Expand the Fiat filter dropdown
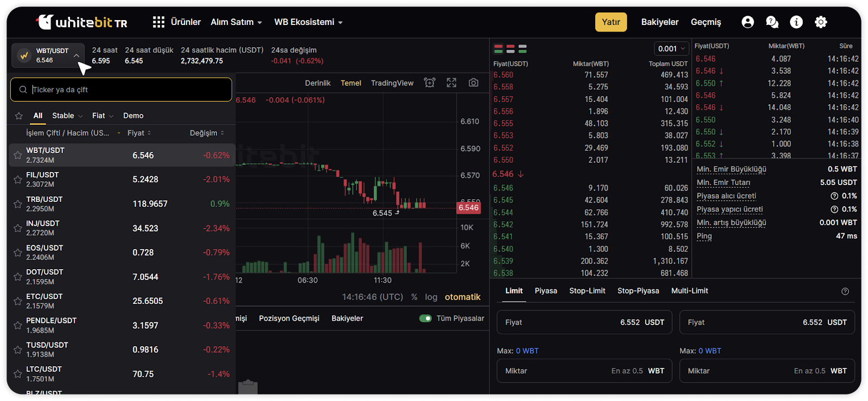 [103, 116]
